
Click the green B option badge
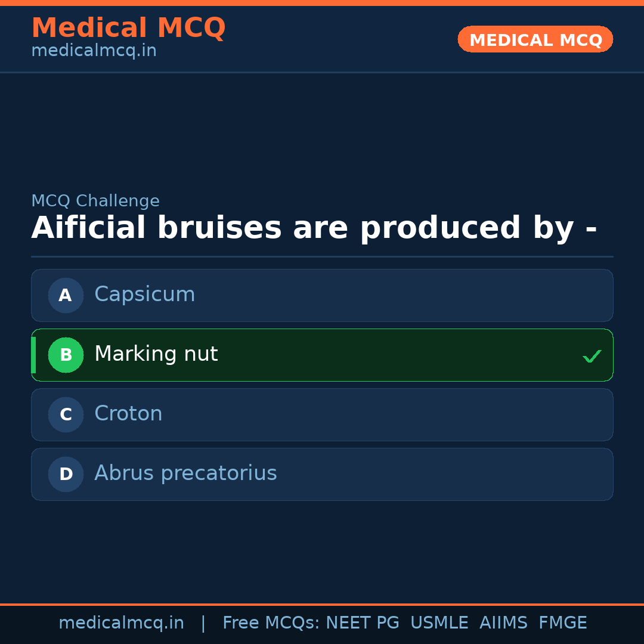66,355
